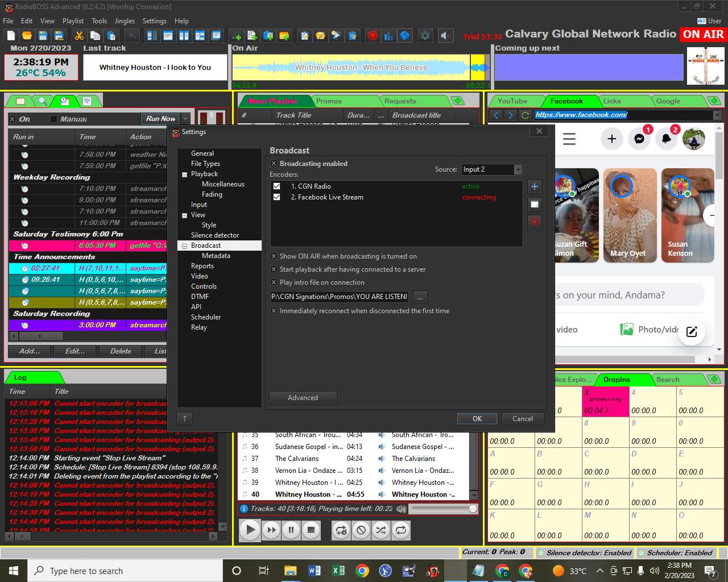Image resolution: width=728 pixels, height=582 pixels.
Task: Edit the selected encoder with the edit icon
Action: (535, 204)
